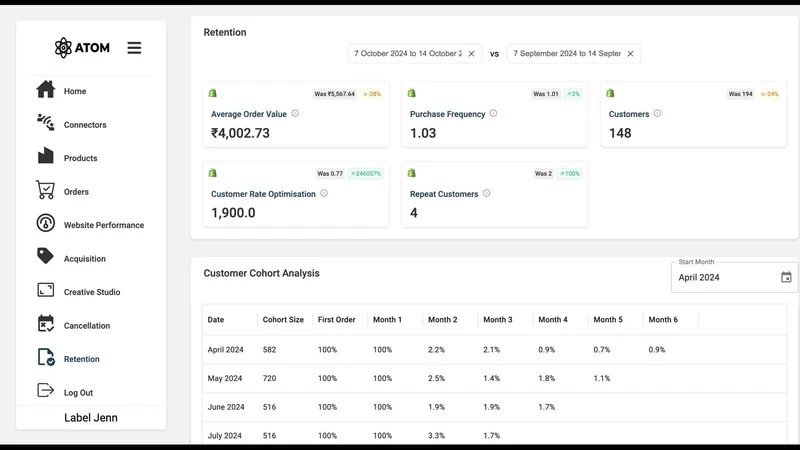Screen dimensions: 800x450
Task: Click the Orders shopping cart icon
Action: [45, 190]
